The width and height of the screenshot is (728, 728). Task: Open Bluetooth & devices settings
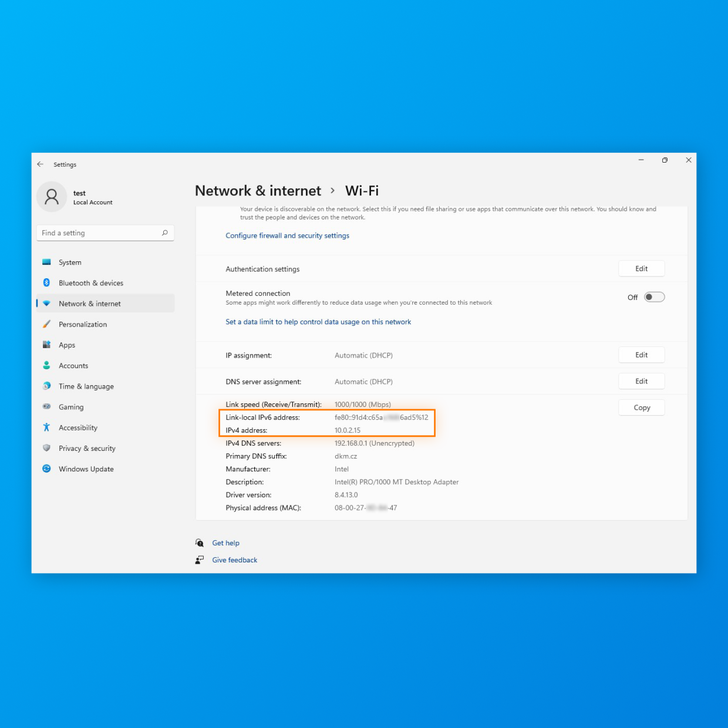pos(90,283)
